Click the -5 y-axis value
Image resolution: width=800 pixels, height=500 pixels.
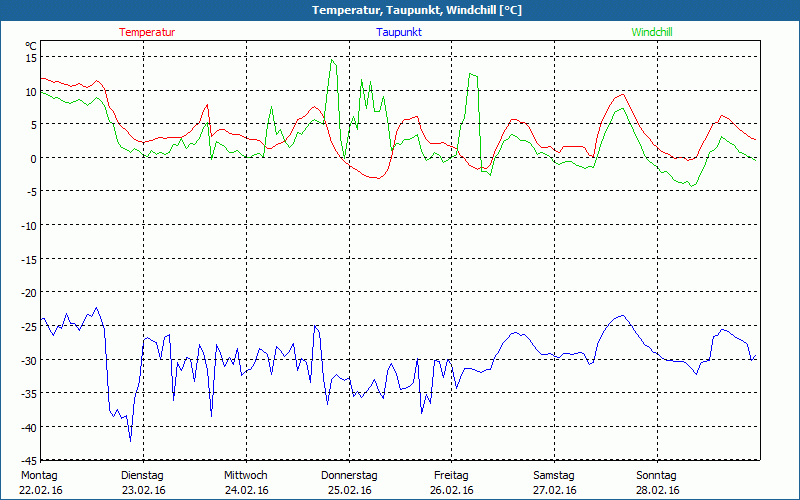(31, 193)
